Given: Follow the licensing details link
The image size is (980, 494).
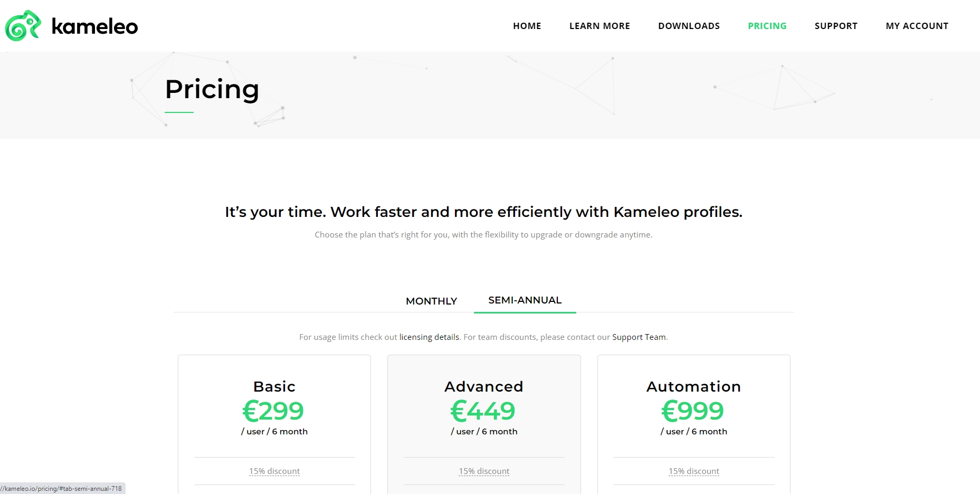Looking at the screenshot, I should click(429, 337).
